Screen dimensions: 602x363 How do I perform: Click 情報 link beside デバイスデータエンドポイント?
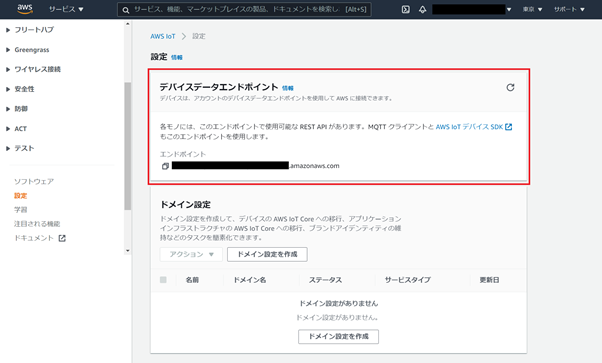point(288,88)
